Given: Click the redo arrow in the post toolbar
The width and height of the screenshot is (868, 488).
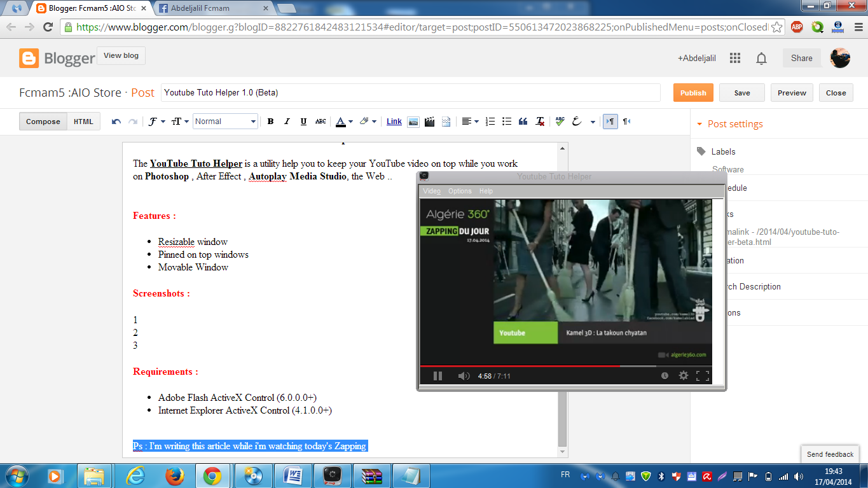Looking at the screenshot, I should [133, 122].
